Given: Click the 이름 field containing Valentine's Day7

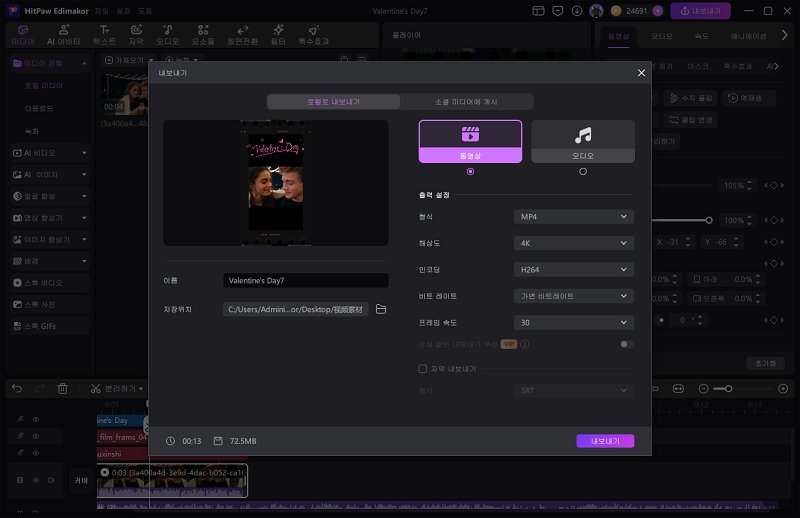Looking at the screenshot, I should [x=305, y=281].
